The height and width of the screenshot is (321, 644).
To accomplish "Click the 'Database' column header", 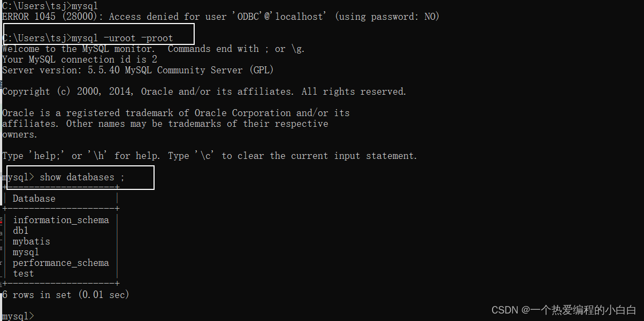I will pos(34,198).
